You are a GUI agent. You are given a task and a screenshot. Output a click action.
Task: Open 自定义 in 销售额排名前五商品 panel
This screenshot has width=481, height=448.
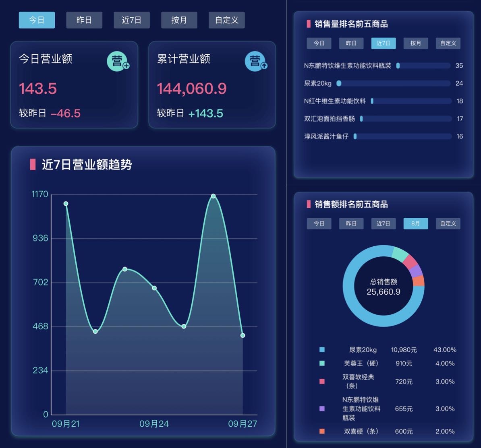[x=448, y=223]
